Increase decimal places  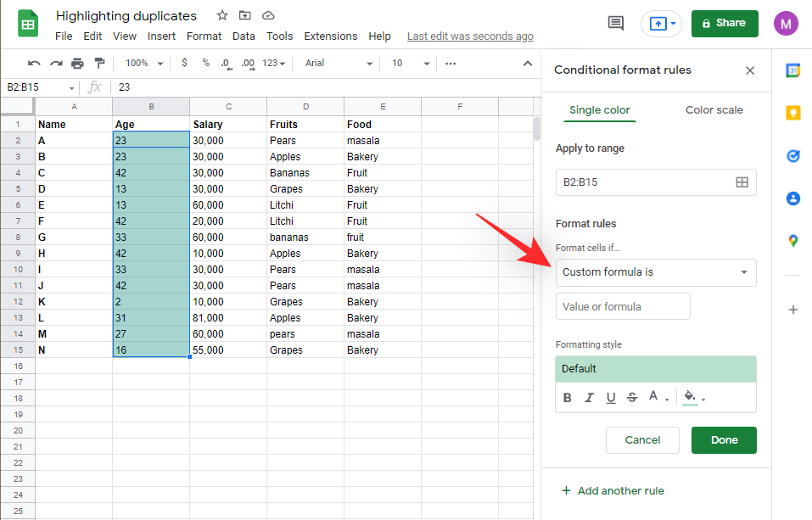coord(248,63)
